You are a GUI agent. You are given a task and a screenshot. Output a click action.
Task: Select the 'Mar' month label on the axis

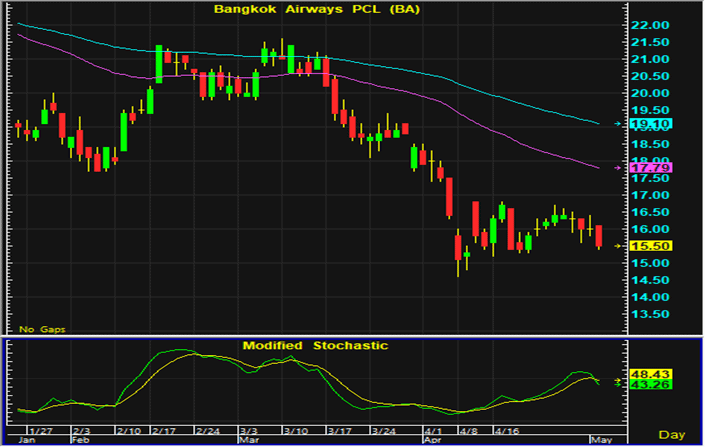pyautogui.click(x=246, y=439)
